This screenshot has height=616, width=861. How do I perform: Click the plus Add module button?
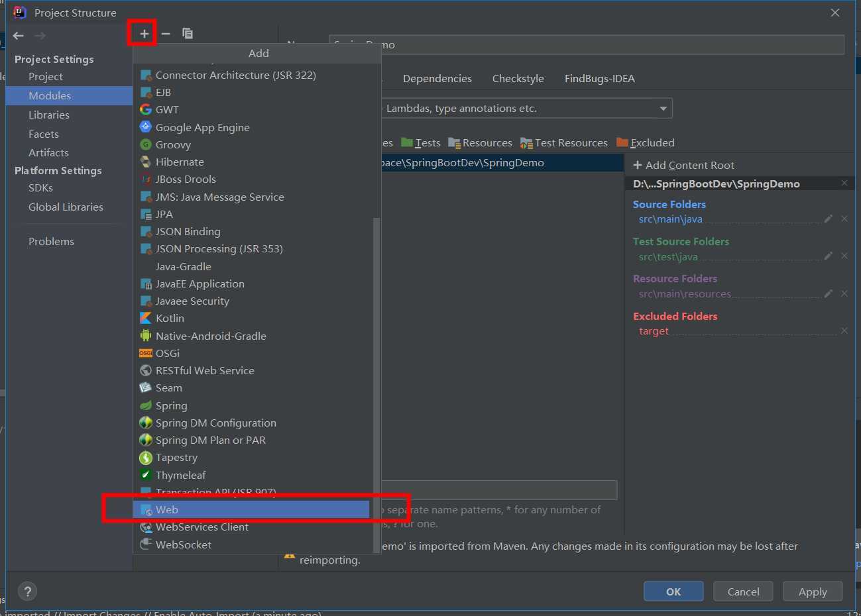[x=144, y=33]
